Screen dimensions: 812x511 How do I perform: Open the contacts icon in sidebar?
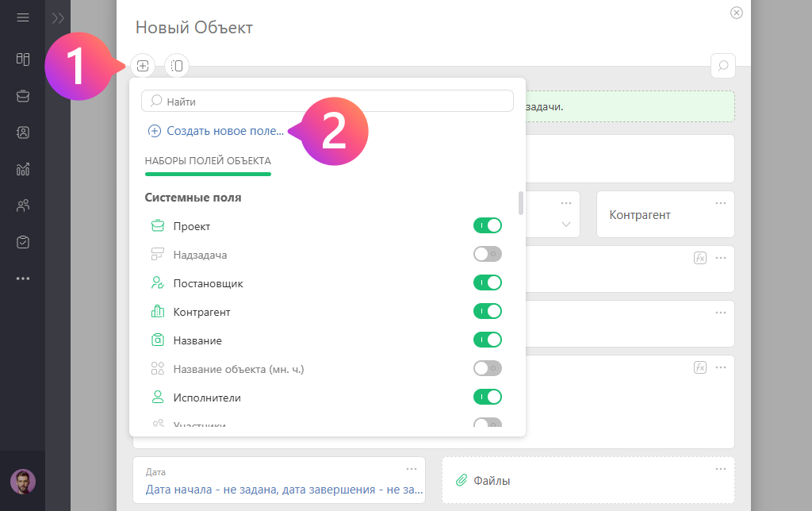click(23, 133)
